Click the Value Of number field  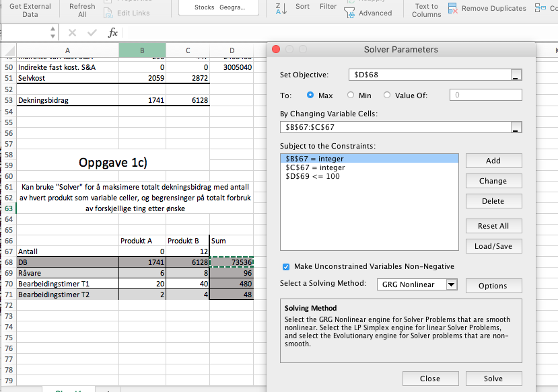click(x=486, y=95)
